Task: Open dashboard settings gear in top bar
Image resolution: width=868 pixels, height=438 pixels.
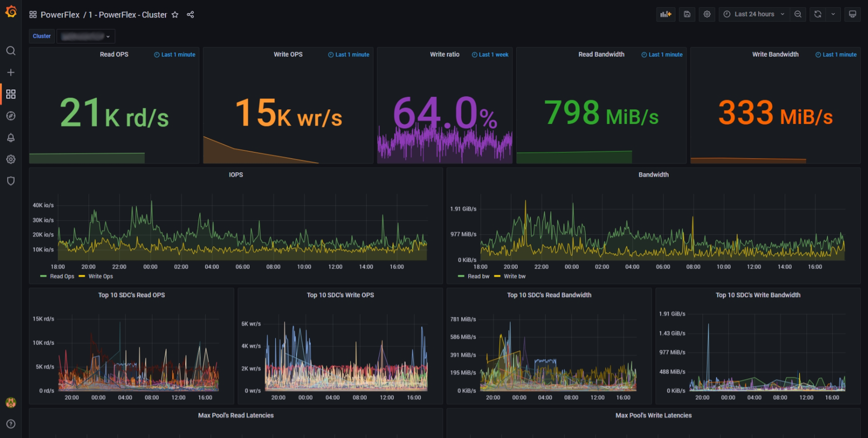Action: coord(707,14)
